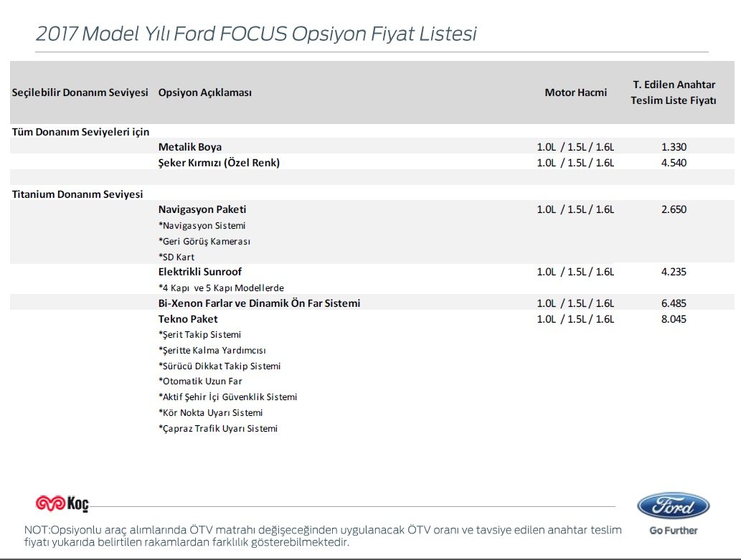
Task: Click the *Geri Görüş Kamerası item
Action: 204,241
